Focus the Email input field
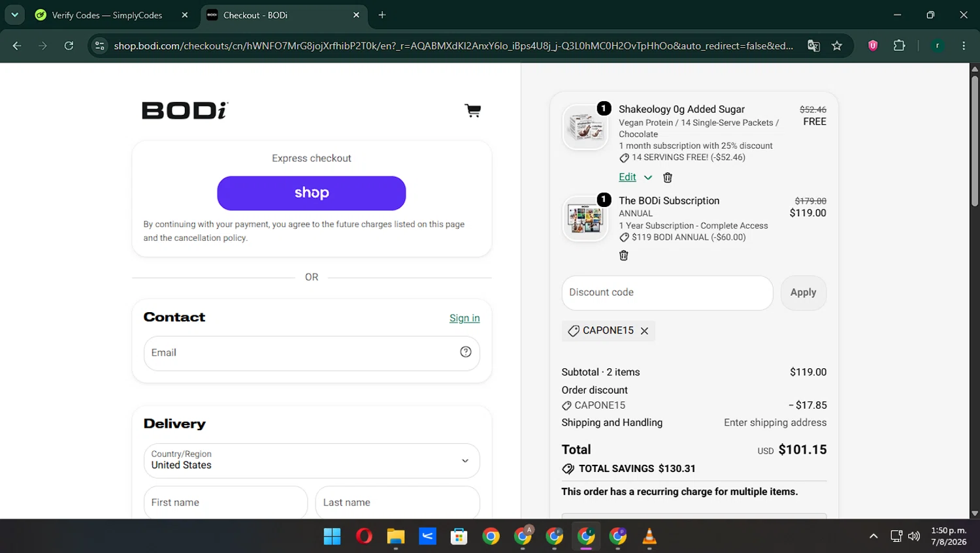Viewport: 980px width, 553px height. click(x=312, y=353)
